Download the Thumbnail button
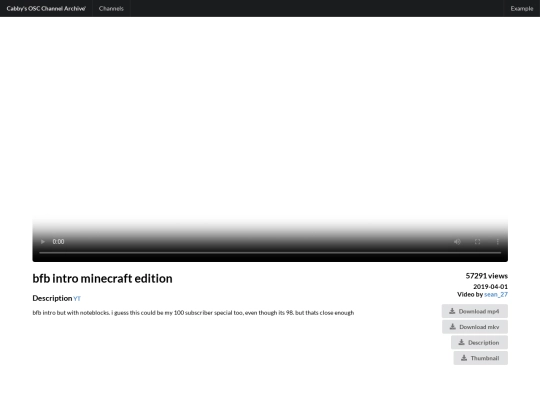 click(x=481, y=358)
